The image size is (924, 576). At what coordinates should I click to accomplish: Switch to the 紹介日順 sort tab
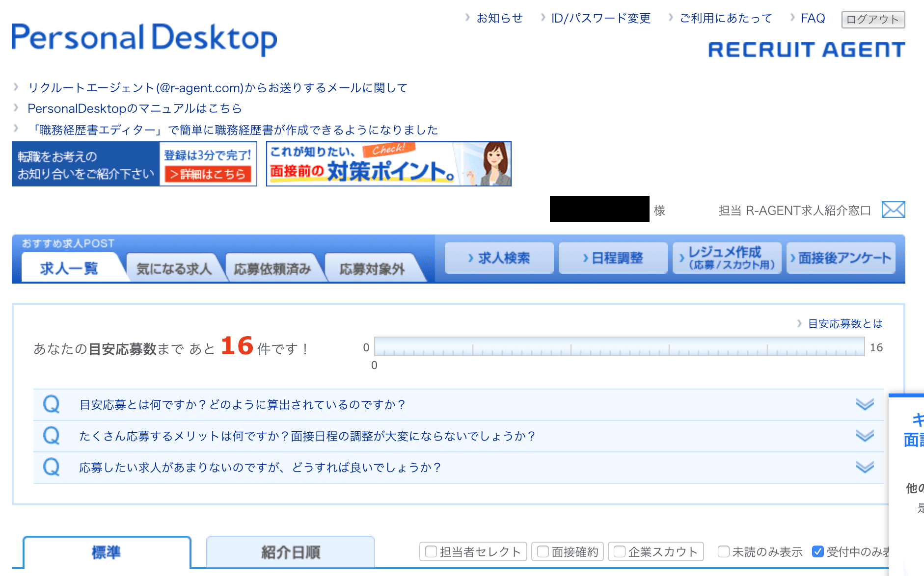[x=291, y=552]
